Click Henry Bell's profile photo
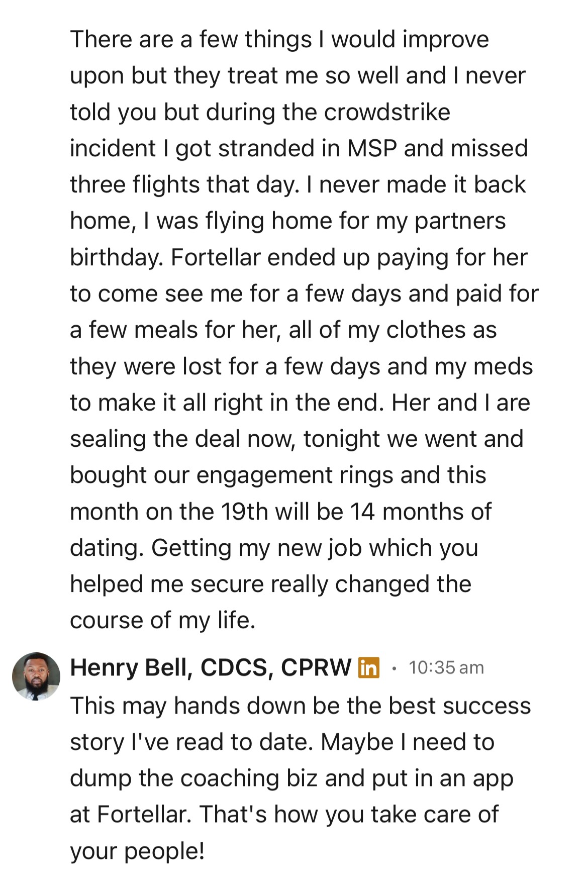The height and width of the screenshot is (889, 588). 36,676
